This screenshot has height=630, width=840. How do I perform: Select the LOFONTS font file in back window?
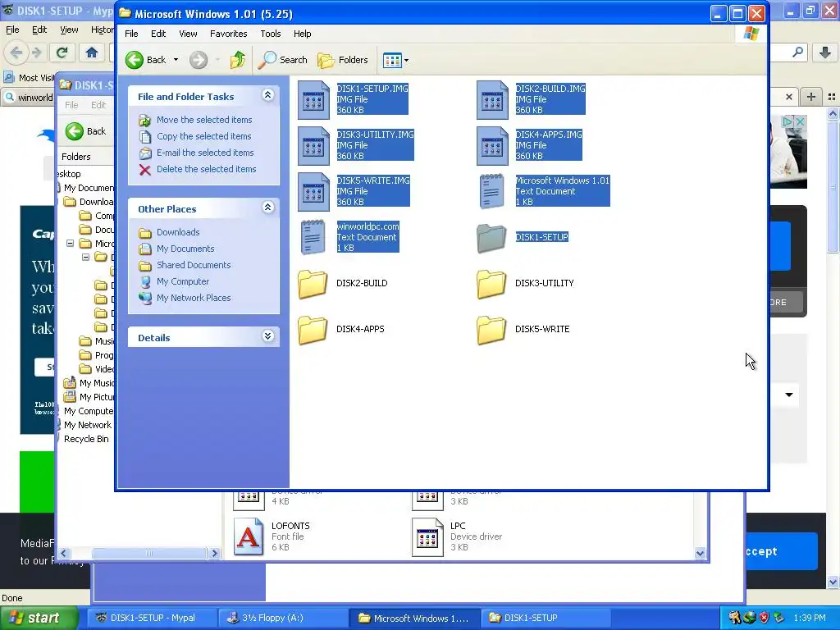(249, 536)
